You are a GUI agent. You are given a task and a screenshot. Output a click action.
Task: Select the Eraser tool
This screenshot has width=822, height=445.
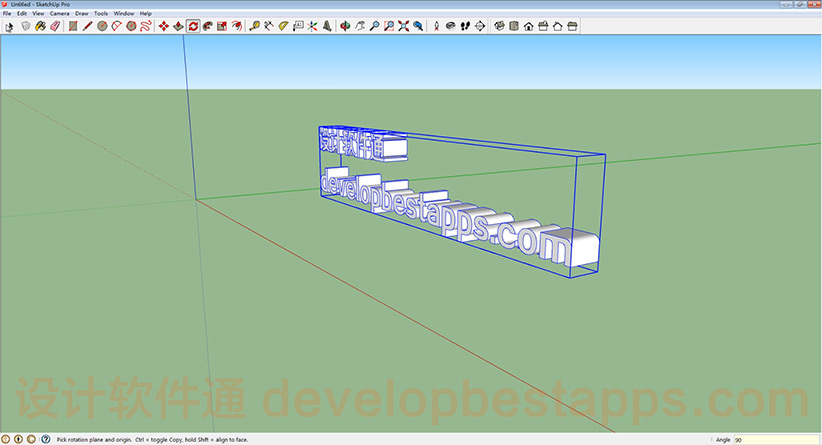click(55, 26)
